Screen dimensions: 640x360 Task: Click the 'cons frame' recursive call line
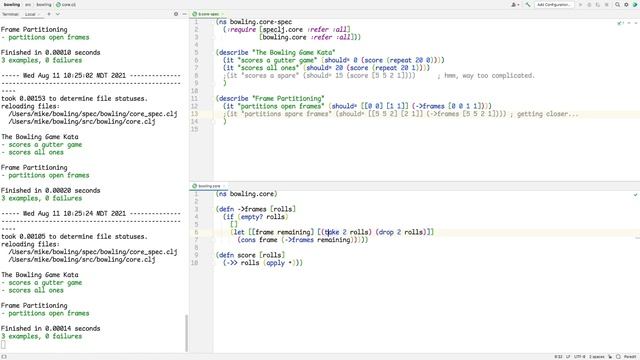(x=303, y=240)
